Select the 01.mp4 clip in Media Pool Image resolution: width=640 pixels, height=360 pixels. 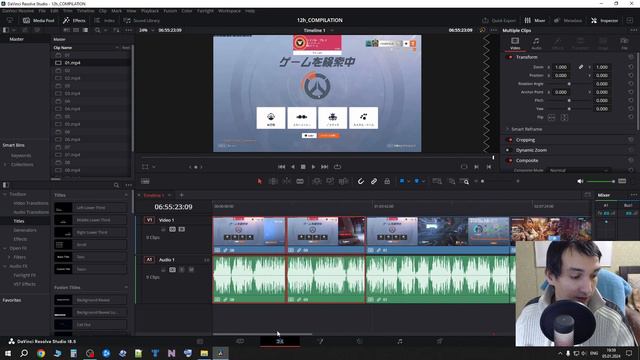(x=72, y=63)
